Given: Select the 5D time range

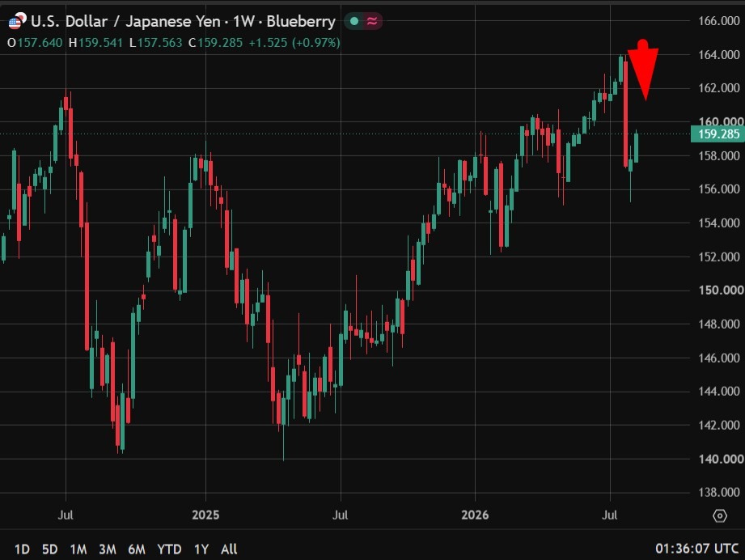Looking at the screenshot, I should [x=50, y=549].
